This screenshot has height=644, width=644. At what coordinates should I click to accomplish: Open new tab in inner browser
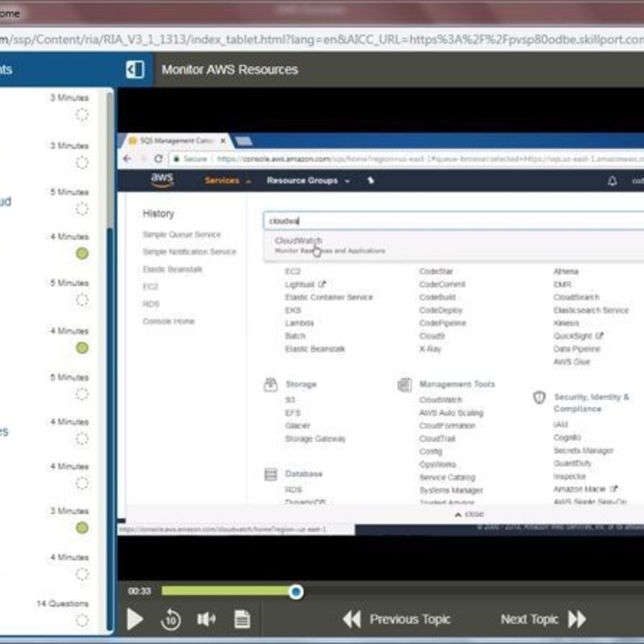(x=244, y=142)
